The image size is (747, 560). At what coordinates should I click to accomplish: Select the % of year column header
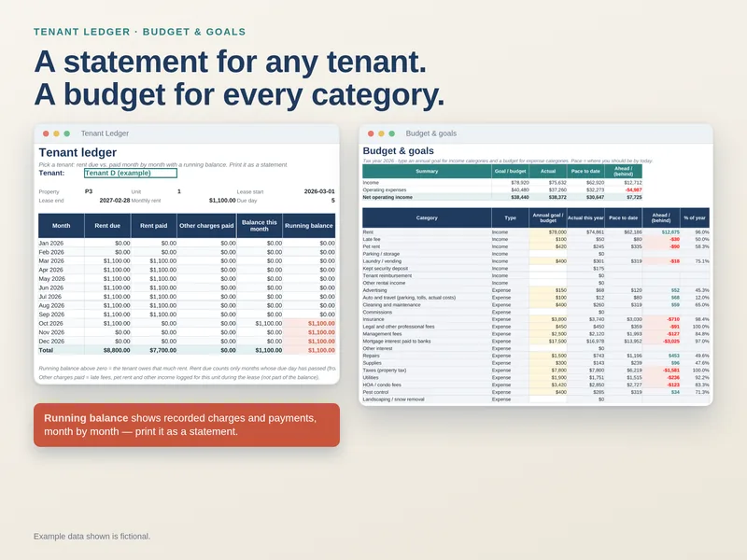[695, 218]
